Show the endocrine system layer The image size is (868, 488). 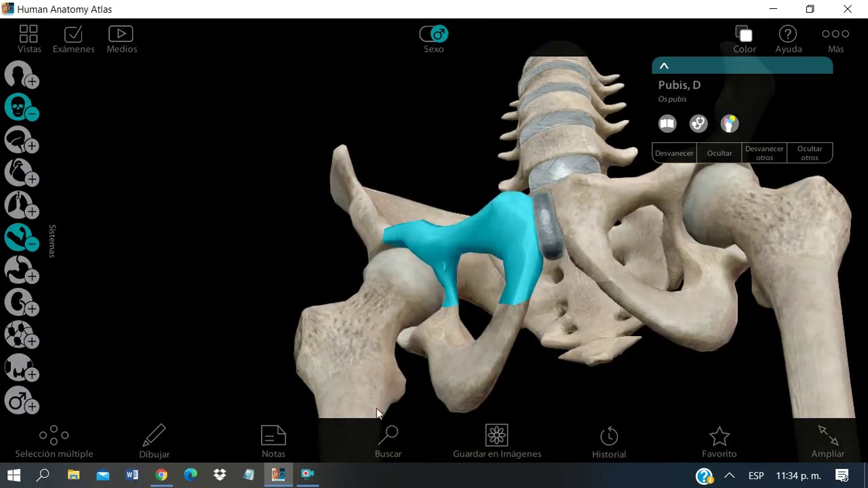coord(20,367)
